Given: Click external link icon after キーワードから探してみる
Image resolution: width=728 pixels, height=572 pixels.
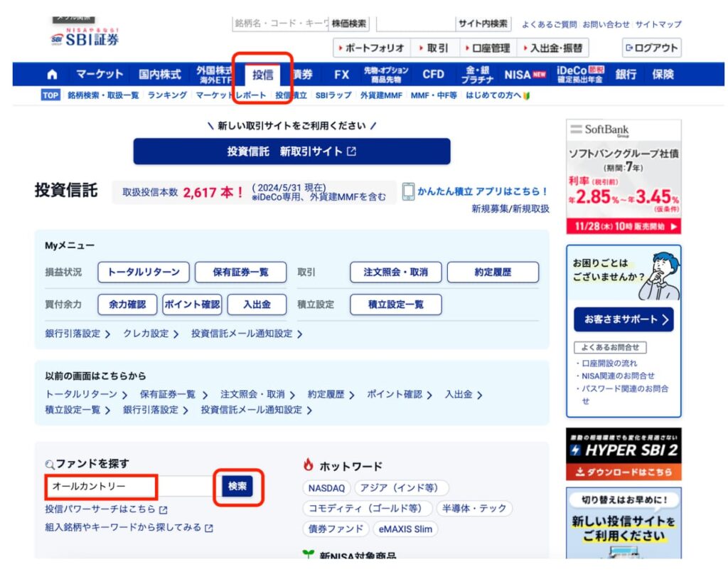Looking at the screenshot, I should pos(209,529).
